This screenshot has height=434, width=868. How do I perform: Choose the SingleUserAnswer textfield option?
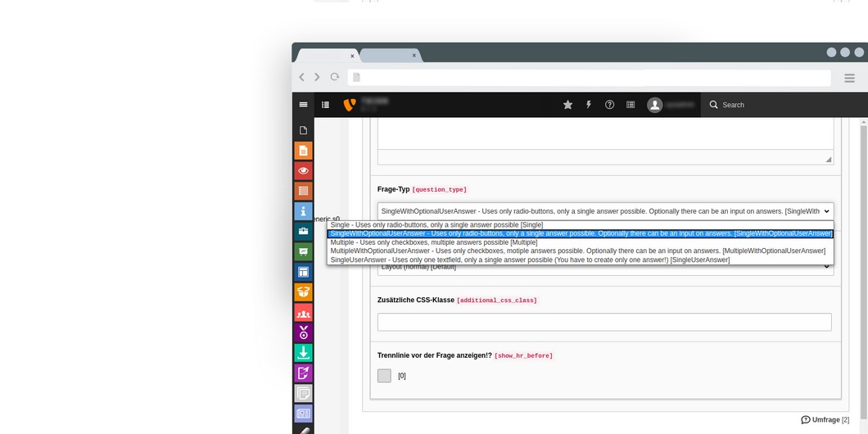click(580, 260)
